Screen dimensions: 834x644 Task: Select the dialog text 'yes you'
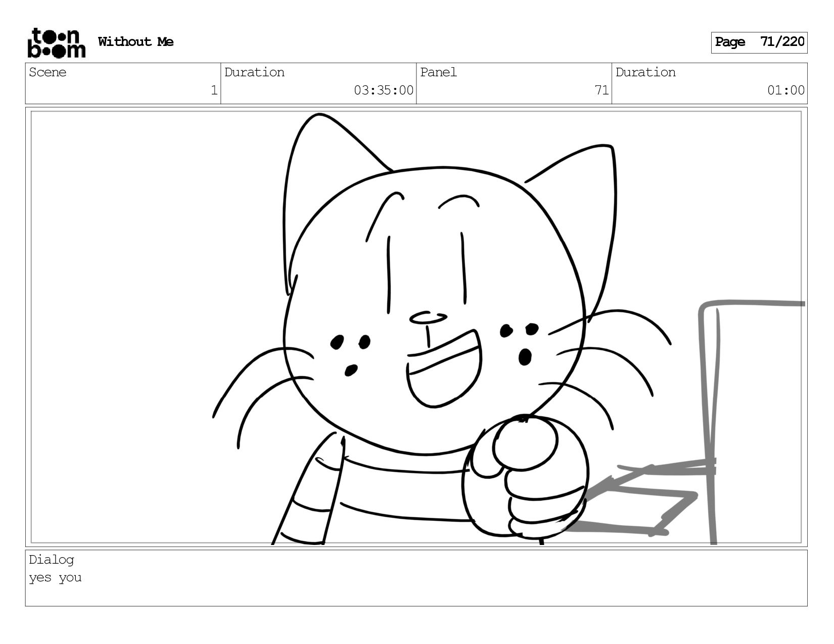pyautogui.click(x=55, y=578)
